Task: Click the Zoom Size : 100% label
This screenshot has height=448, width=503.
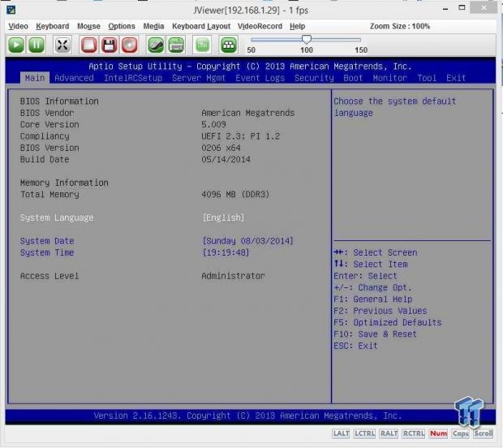Action: pyautogui.click(x=400, y=26)
